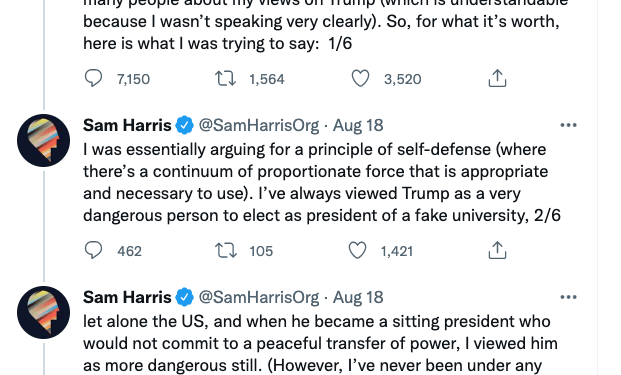Open more options for the 'let alone the US' tweet
The height and width of the screenshot is (375, 621).
(x=568, y=297)
